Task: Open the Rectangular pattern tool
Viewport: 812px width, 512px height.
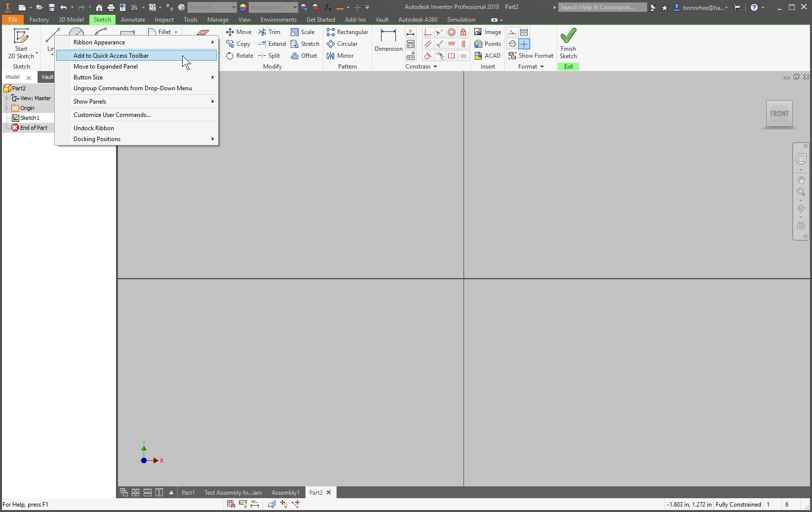Action: pyautogui.click(x=348, y=32)
